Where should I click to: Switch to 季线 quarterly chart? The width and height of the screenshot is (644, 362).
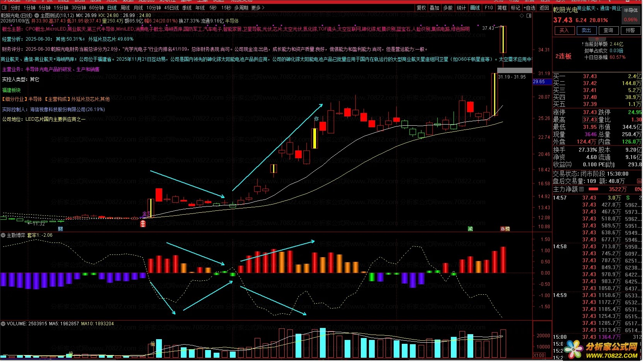click(x=187, y=8)
